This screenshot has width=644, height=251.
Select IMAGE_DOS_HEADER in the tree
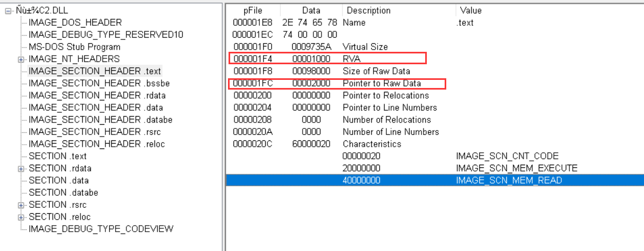coord(75,23)
